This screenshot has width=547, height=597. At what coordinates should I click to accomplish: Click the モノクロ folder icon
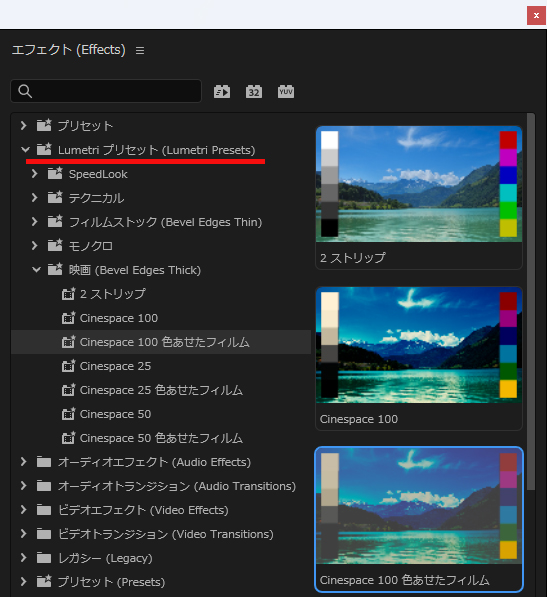(55, 245)
